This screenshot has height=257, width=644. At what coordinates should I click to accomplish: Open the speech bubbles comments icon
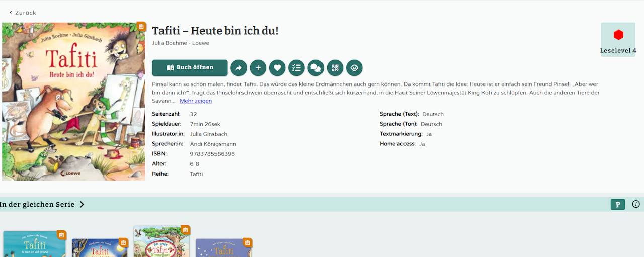pyautogui.click(x=315, y=68)
